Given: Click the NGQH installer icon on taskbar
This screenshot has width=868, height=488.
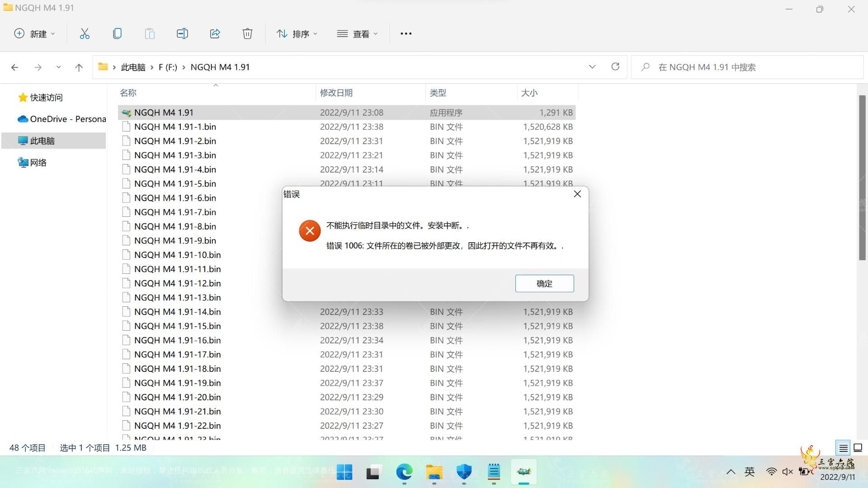Looking at the screenshot, I should pos(524,472).
